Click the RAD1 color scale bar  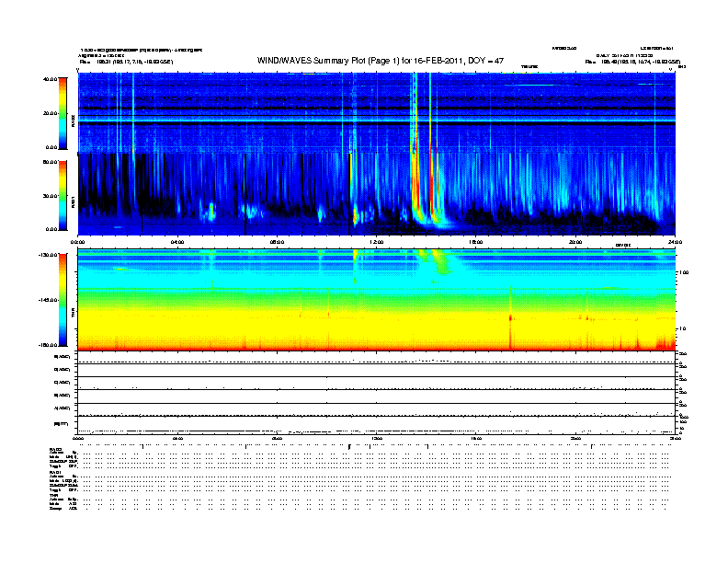tap(63, 195)
